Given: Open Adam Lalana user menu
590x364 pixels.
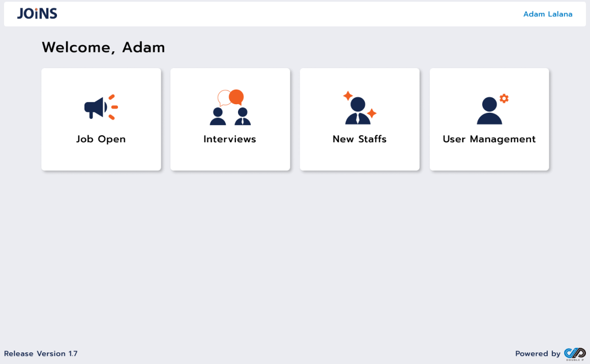Looking at the screenshot, I should (548, 14).
